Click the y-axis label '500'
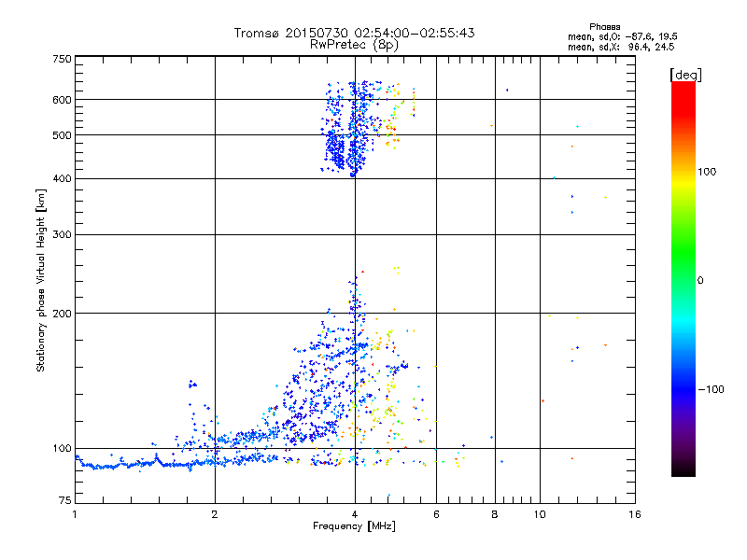 62,135
